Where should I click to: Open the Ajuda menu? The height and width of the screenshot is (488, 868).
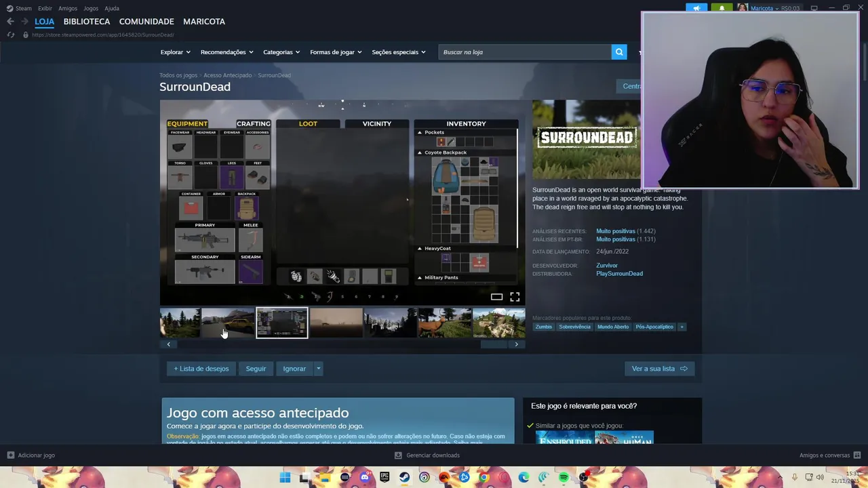tap(112, 8)
